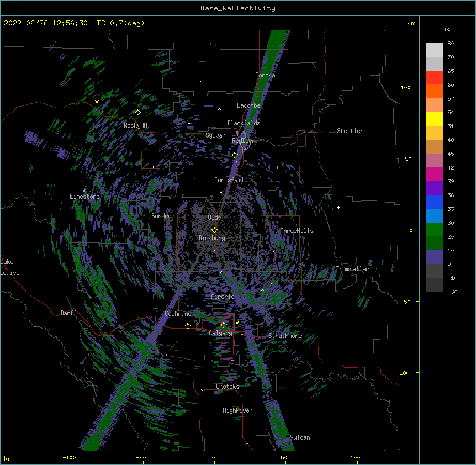The width and height of the screenshot is (476, 465).
Task: Select the green 20-30 dBZ legend swatch
Action: [434, 230]
